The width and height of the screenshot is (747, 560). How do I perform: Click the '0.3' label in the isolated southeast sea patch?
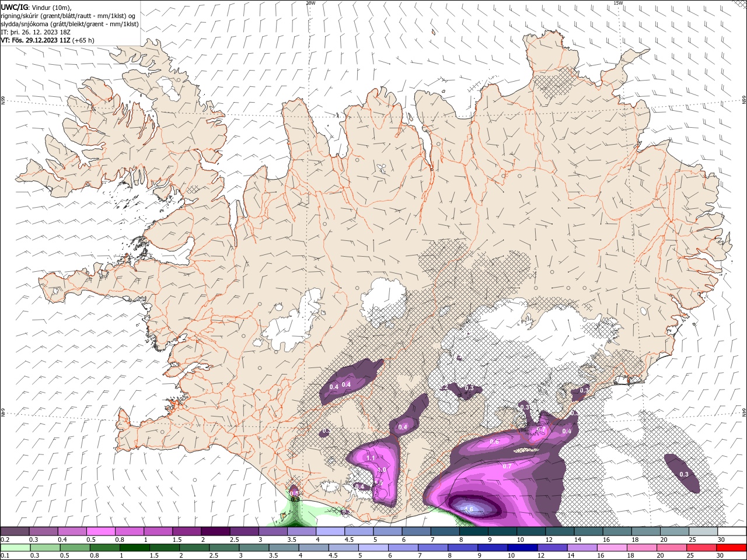pyautogui.click(x=684, y=474)
